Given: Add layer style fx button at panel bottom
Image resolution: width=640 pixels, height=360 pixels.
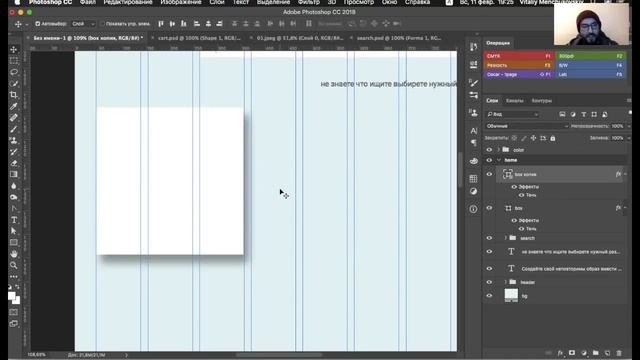Looking at the screenshot, I should tap(560, 353).
